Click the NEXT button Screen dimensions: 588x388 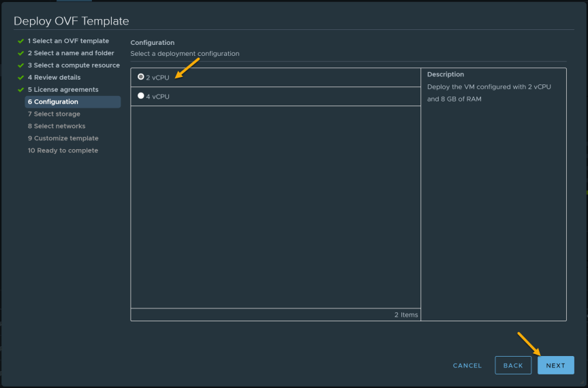[x=555, y=365]
